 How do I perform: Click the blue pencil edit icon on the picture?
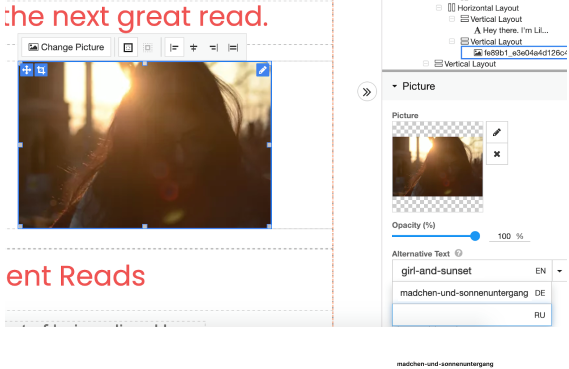click(x=262, y=70)
